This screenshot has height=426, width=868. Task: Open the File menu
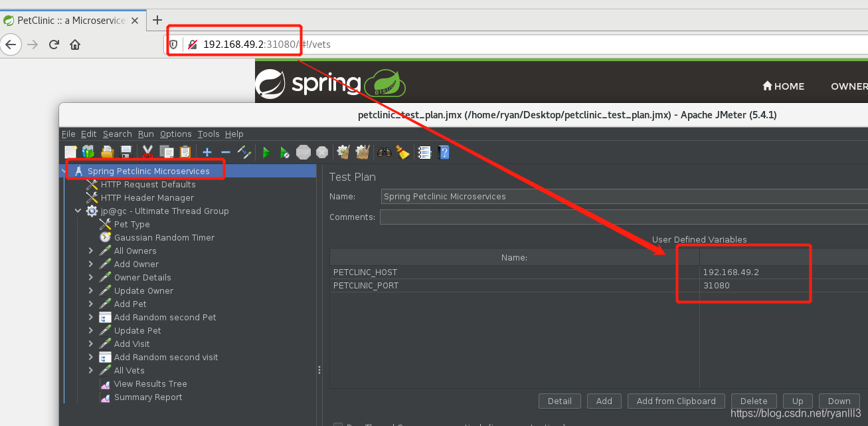68,134
